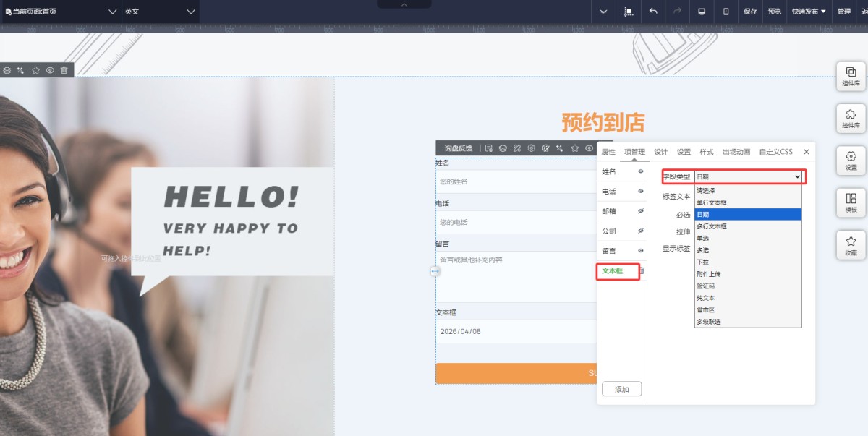Viewport: 868px width, 436px height.
Task: Click the 保存 save button
Action: pos(750,12)
